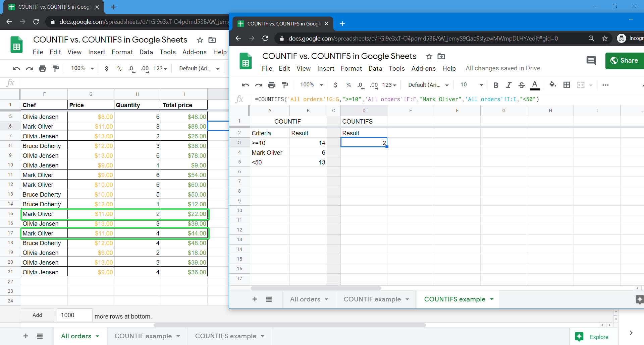
Task: Click the text color underlined A
Action: click(535, 85)
